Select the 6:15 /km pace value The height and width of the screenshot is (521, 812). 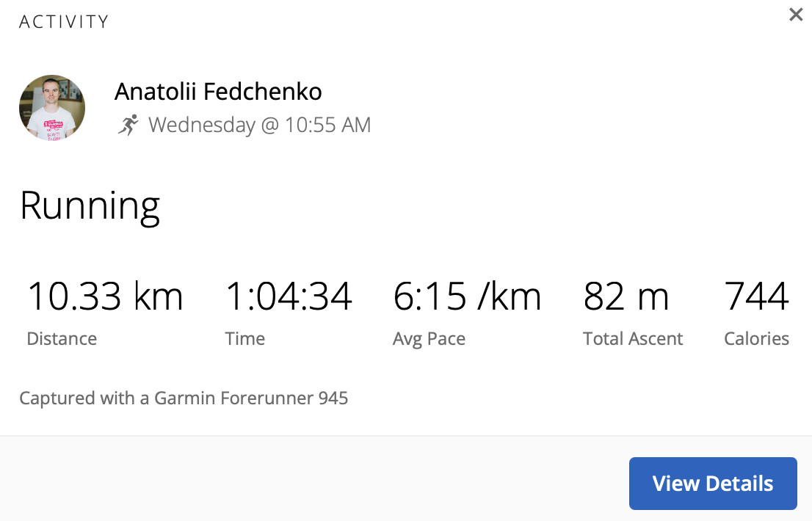click(467, 296)
